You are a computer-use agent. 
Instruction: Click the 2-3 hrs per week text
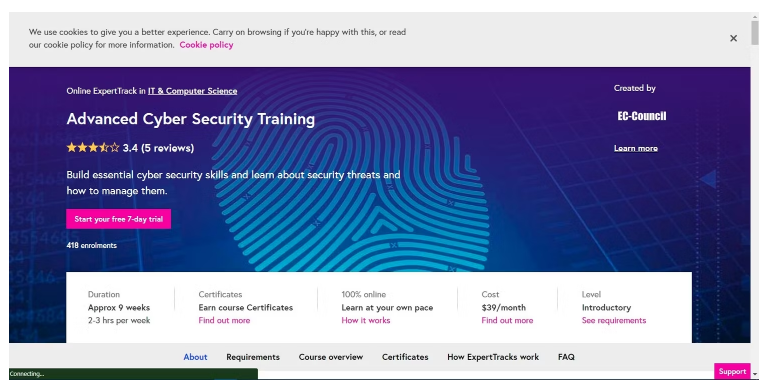(119, 320)
